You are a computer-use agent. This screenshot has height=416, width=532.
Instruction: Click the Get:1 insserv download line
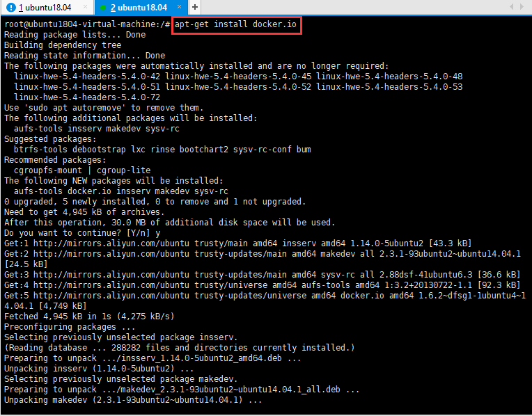(x=238, y=243)
